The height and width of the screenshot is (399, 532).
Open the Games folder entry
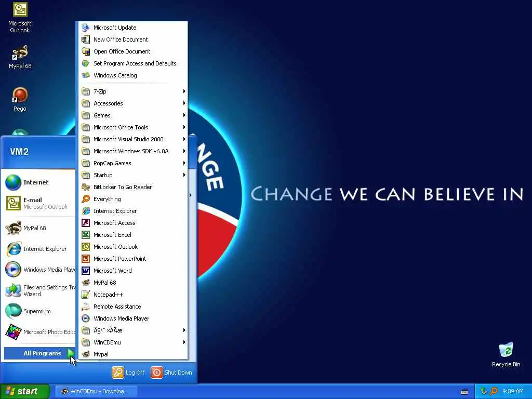pos(133,115)
